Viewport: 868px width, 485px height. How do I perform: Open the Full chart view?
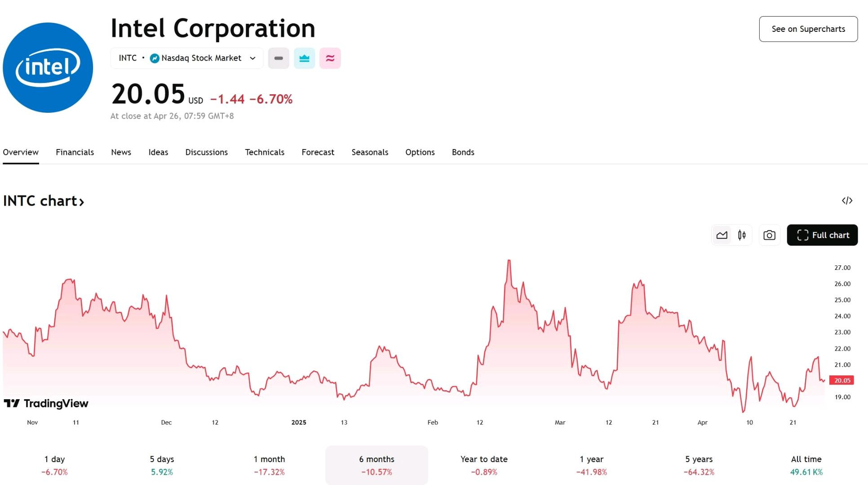[822, 235]
